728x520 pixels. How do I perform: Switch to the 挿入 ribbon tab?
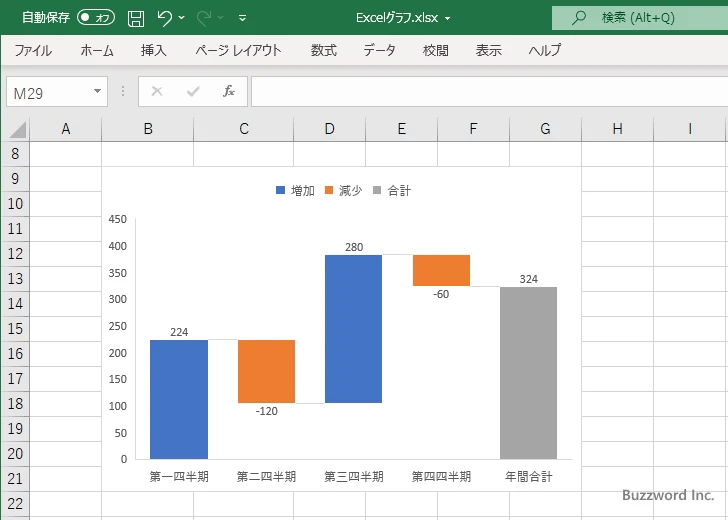154,50
